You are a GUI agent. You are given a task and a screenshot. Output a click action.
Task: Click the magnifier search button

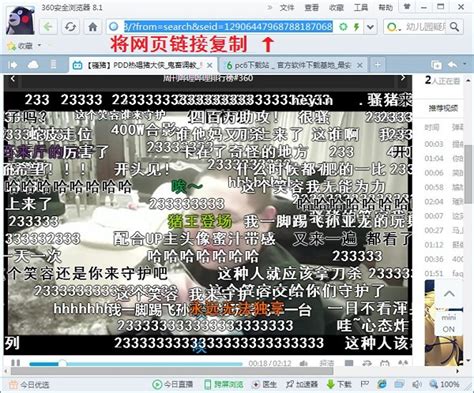pos(454,27)
